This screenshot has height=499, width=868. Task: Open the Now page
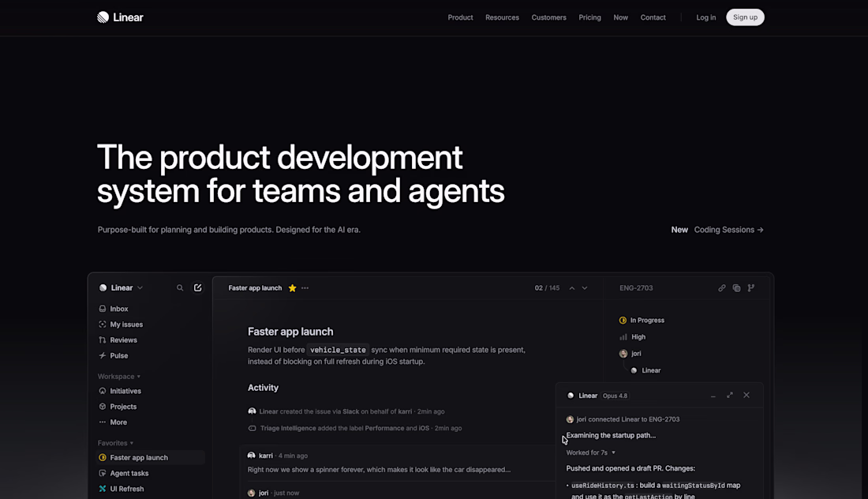click(x=620, y=17)
